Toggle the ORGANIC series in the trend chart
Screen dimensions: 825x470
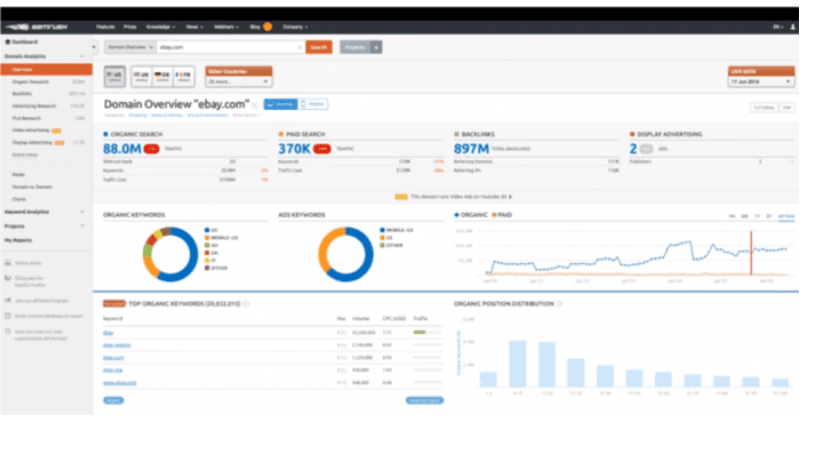coord(471,215)
